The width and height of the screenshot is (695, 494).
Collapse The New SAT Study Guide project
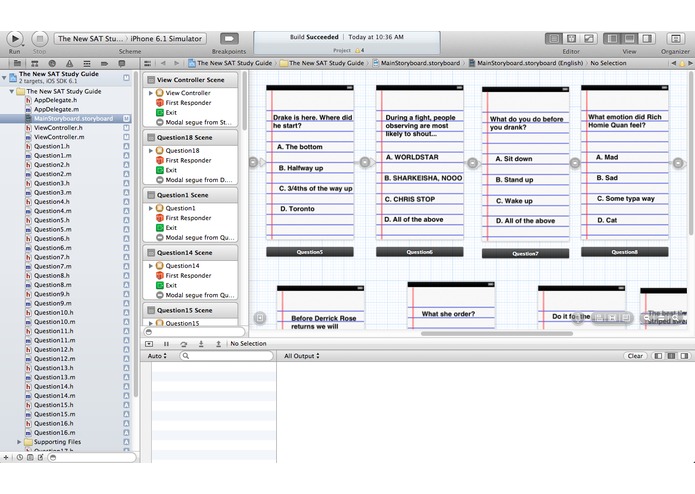4,78
